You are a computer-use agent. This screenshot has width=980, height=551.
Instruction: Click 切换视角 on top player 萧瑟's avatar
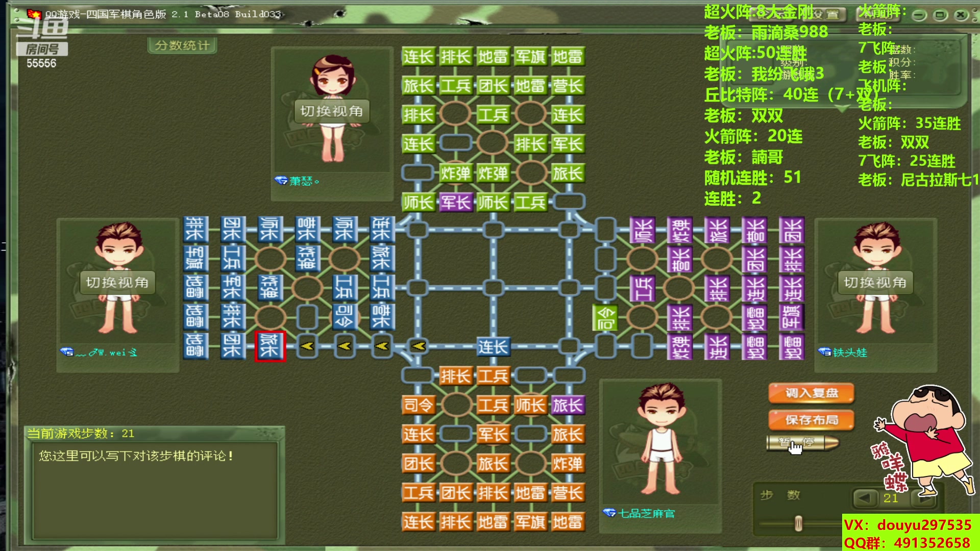pos(331,111)
